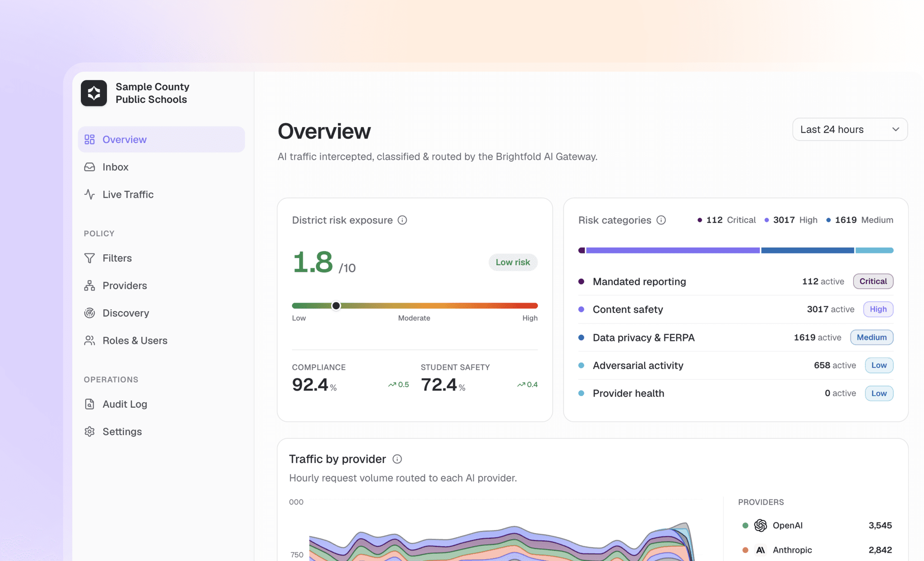The image size is (924, 561).
Task: Select the Provider health category row
Action: [x=736, y=393]
